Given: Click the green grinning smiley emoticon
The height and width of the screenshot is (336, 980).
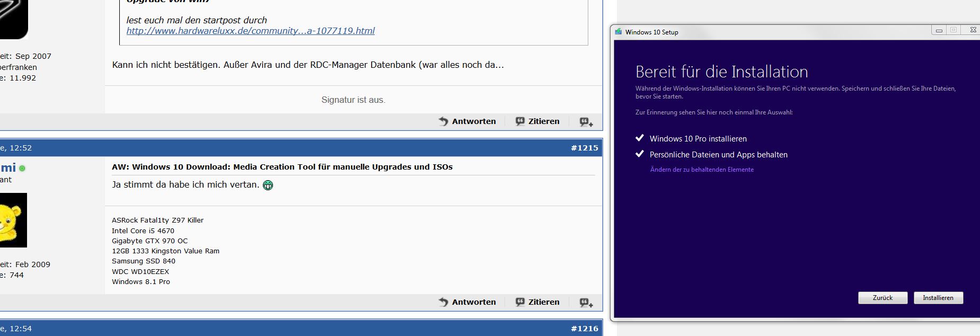Looking at the screenshot, I should (268, 185).
